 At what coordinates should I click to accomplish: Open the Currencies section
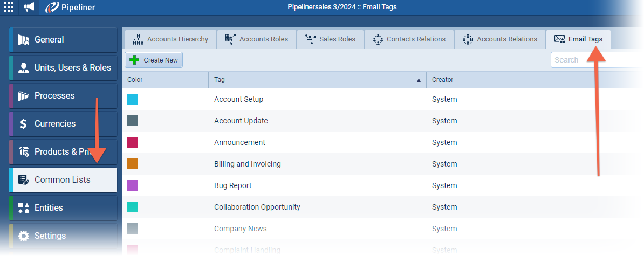pos(63,124)
